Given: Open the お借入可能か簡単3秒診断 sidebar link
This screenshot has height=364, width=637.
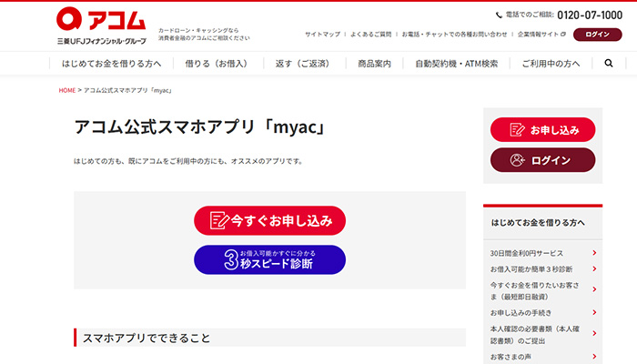Looking at the screenshot, I should click(531, 269).
